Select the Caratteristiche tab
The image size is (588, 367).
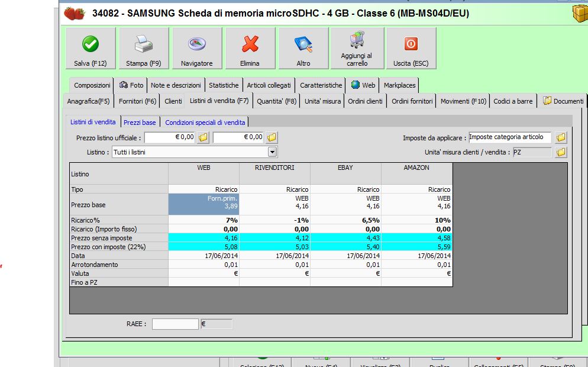pos(321,85)
